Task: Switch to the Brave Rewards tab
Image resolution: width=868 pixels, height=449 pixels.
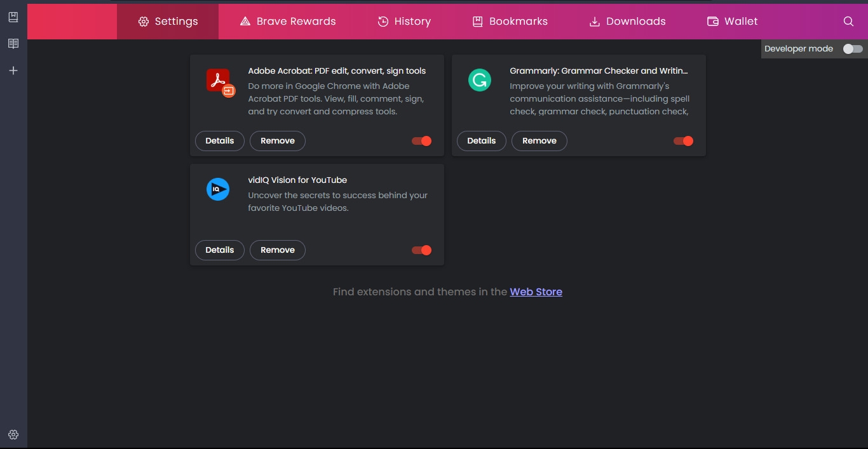Action: pyautogui.click(x=288, y=22)
